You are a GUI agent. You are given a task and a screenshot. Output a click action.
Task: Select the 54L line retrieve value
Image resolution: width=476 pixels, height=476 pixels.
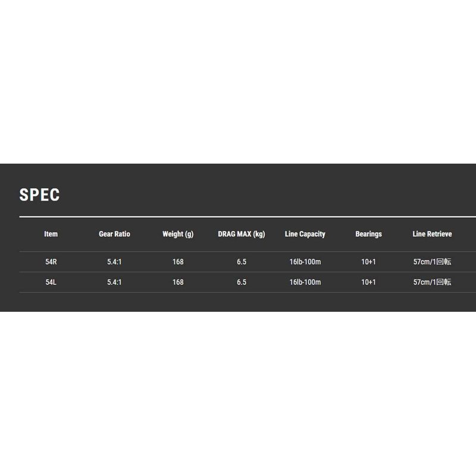click(432, 282)
